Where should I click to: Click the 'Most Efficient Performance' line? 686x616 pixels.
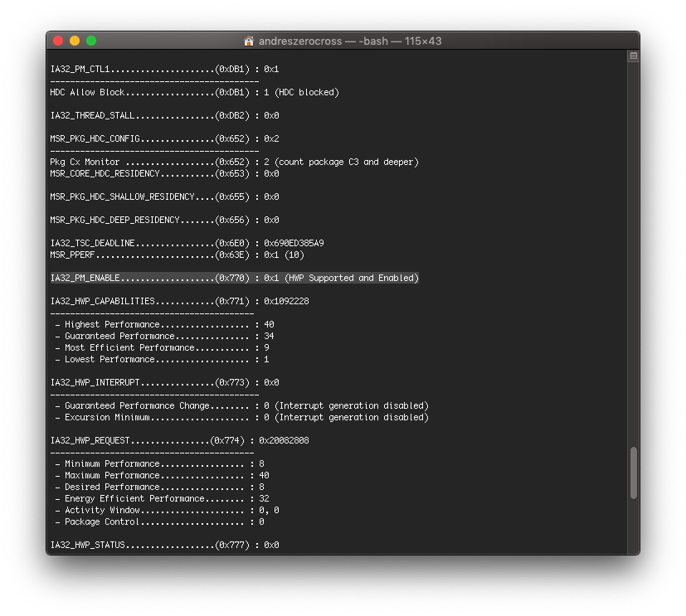coord(163,347)
